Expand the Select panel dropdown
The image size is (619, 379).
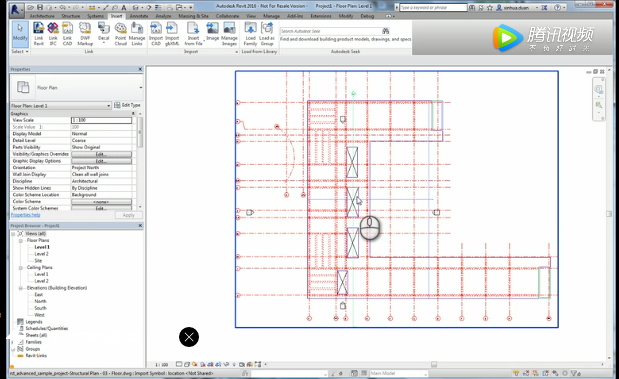coord(20,51)
